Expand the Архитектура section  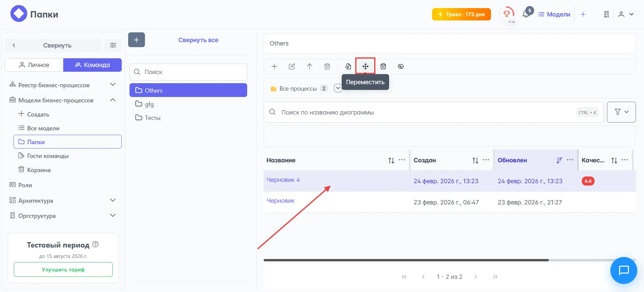pos(113,200)
